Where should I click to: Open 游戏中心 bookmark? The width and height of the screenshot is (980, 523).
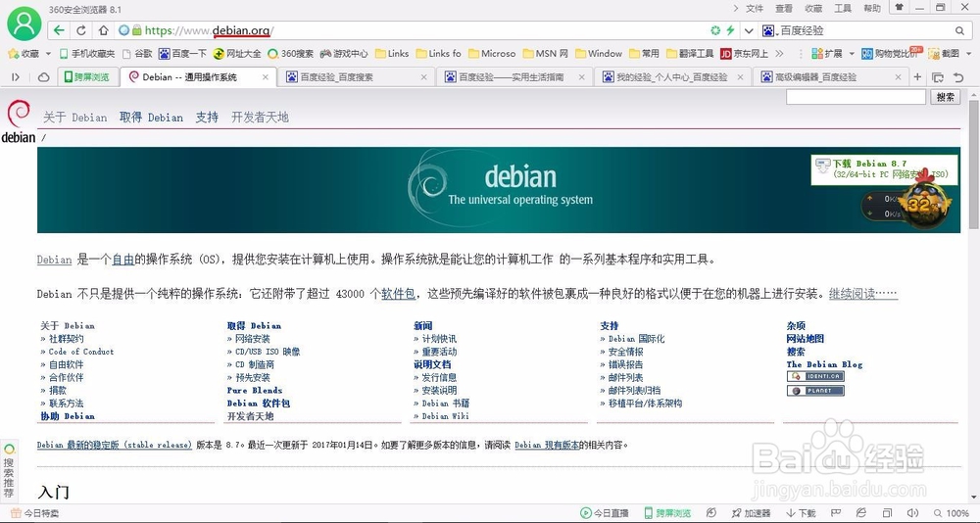[344, 54]
